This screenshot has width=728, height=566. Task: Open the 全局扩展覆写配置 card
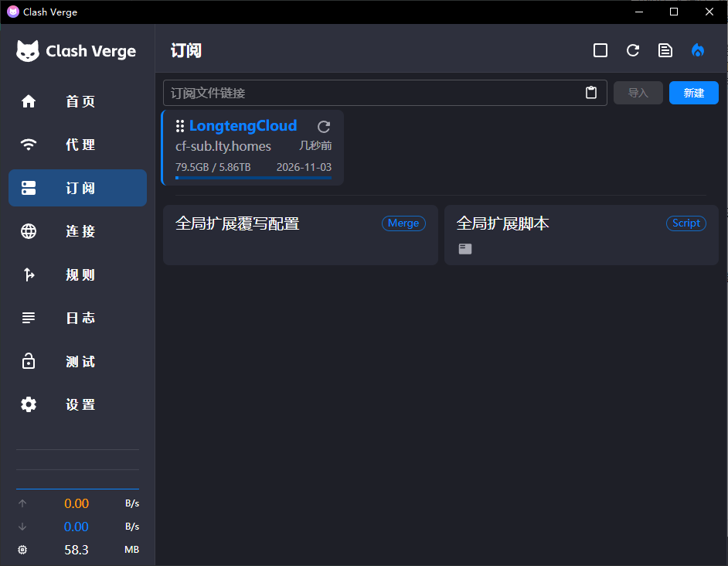[x=301, y=235]
